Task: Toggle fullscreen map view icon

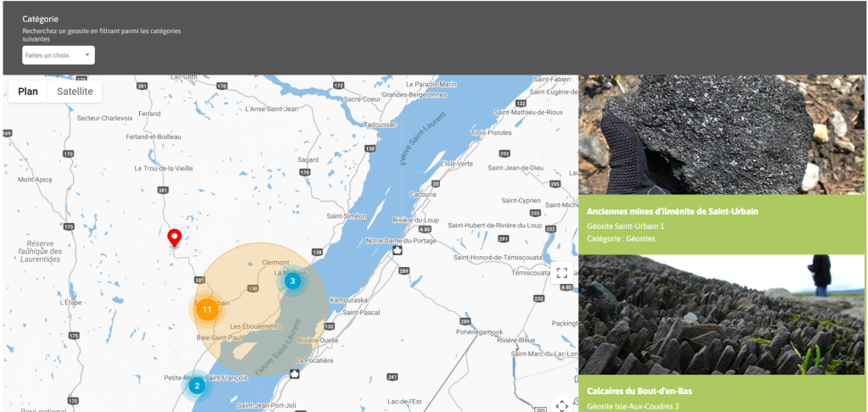Action: (x=562, y=272)
